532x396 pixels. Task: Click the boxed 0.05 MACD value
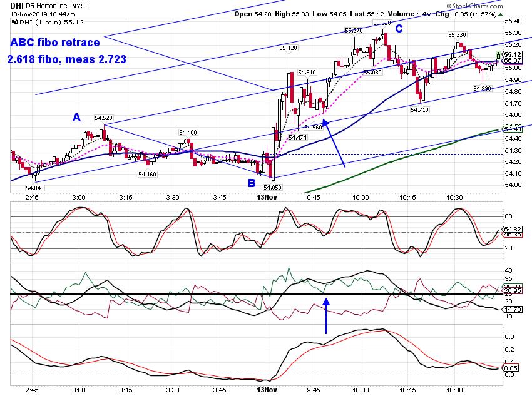coord(511,368)
